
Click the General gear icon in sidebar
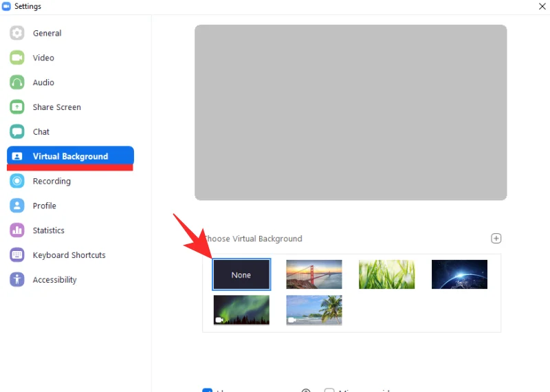point(17,33)
